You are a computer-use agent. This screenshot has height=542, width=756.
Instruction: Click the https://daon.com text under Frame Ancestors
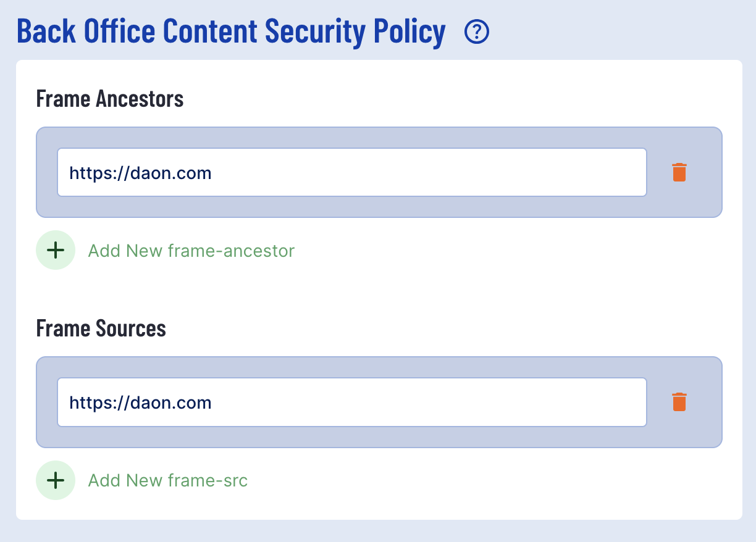[140, 173]
